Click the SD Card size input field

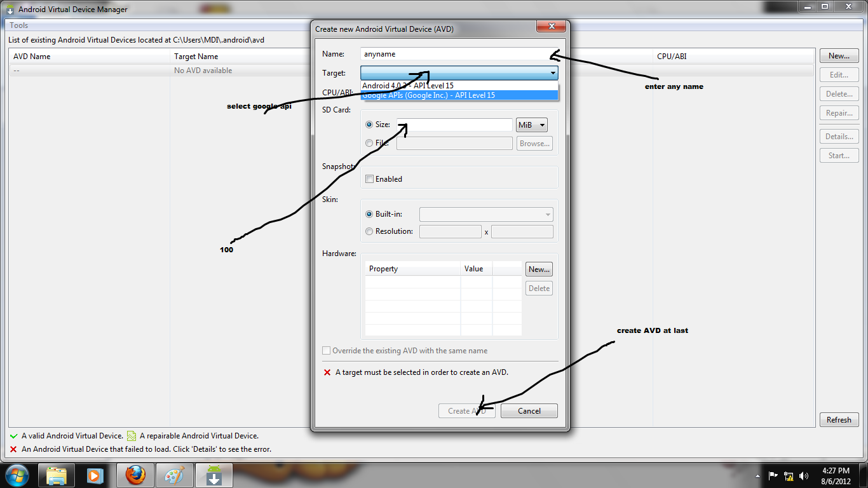point(454,125)
